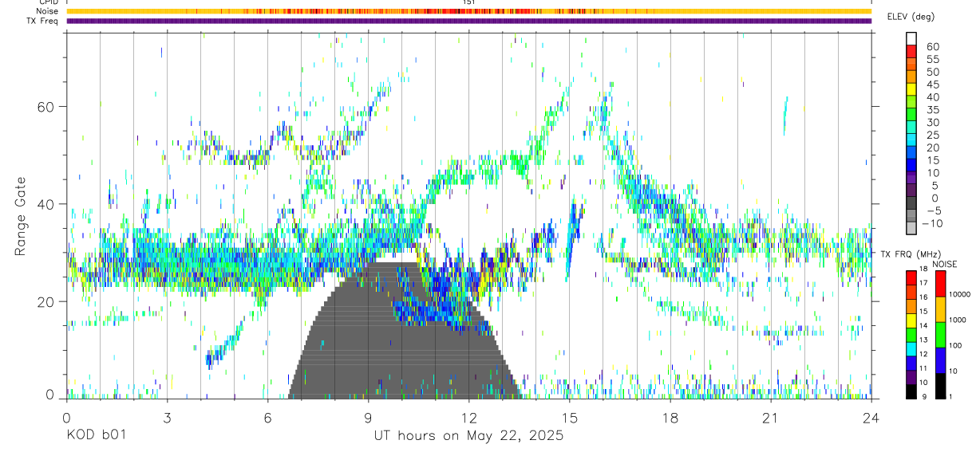980x452 pixels.
Task: Click the "100" label on NOISE colorbar
Action: pyautogui.click(x=956, y=346)
